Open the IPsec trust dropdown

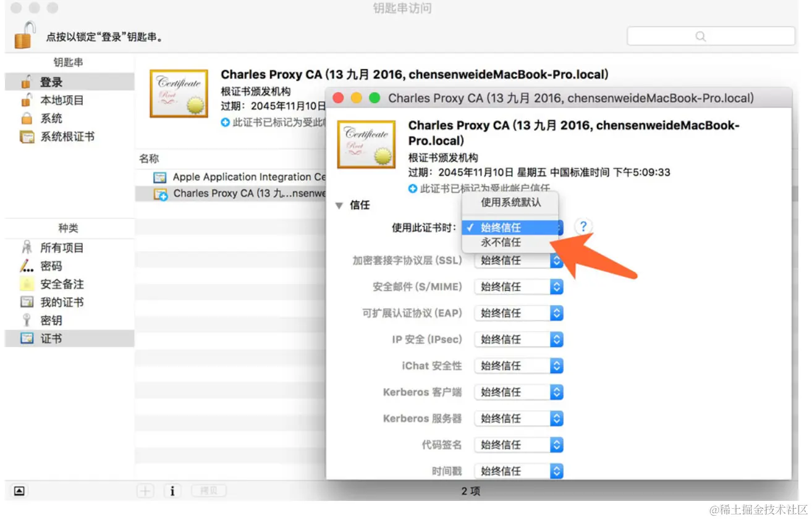(519, 339)
